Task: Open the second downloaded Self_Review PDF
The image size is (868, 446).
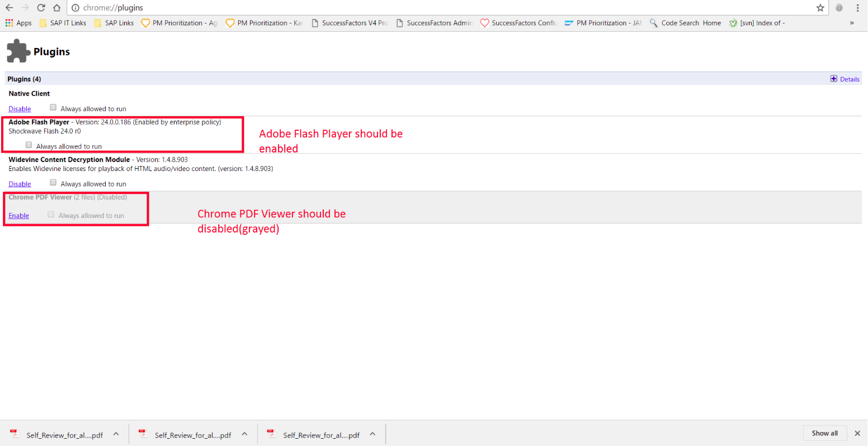Action: point(193,435)
